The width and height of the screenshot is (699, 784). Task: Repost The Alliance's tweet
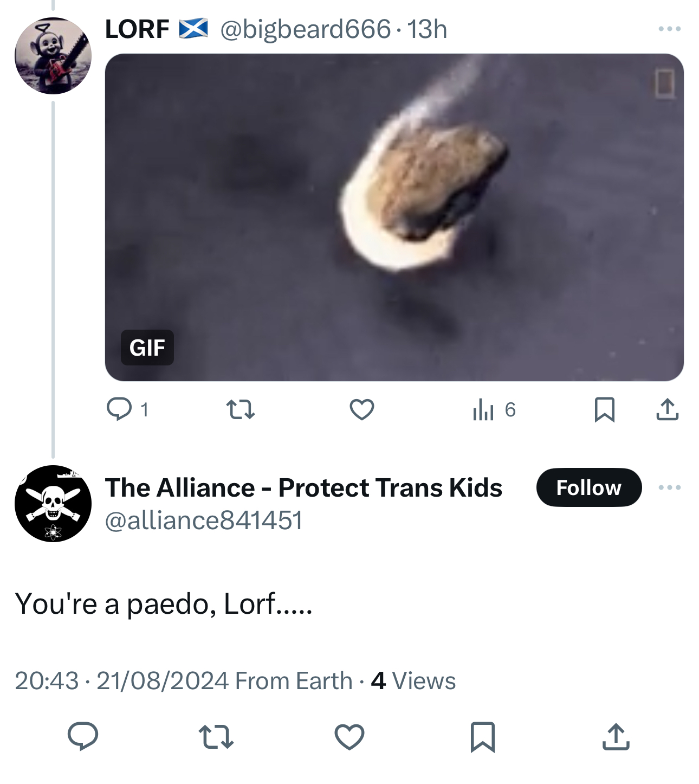[216, 737]
